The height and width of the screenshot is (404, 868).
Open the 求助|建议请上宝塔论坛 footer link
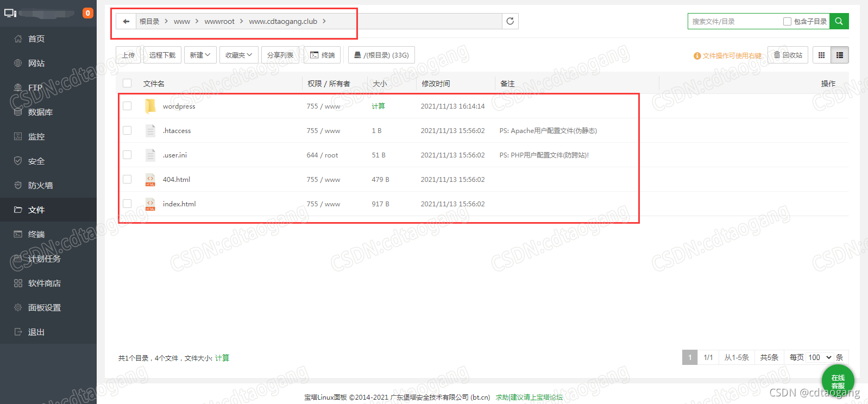[x=529, y=397]
